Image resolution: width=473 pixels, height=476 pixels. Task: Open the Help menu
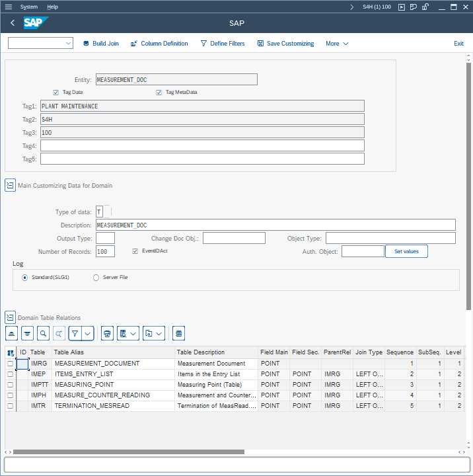(53, 7)
